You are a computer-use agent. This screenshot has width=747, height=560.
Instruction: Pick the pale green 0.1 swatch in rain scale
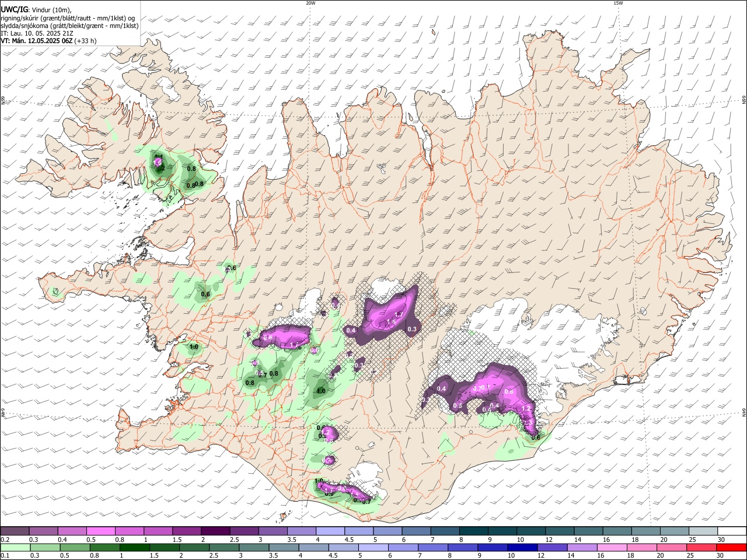(x=15, y=547)
